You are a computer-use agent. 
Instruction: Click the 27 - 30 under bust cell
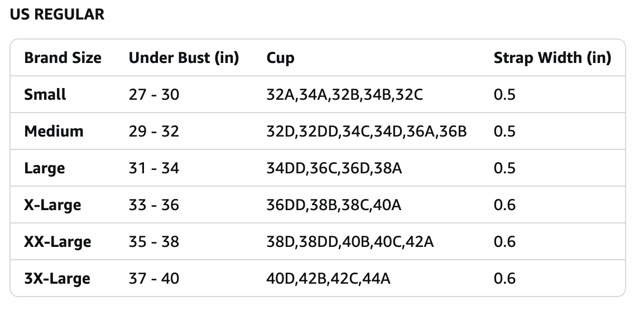(153, 95)
